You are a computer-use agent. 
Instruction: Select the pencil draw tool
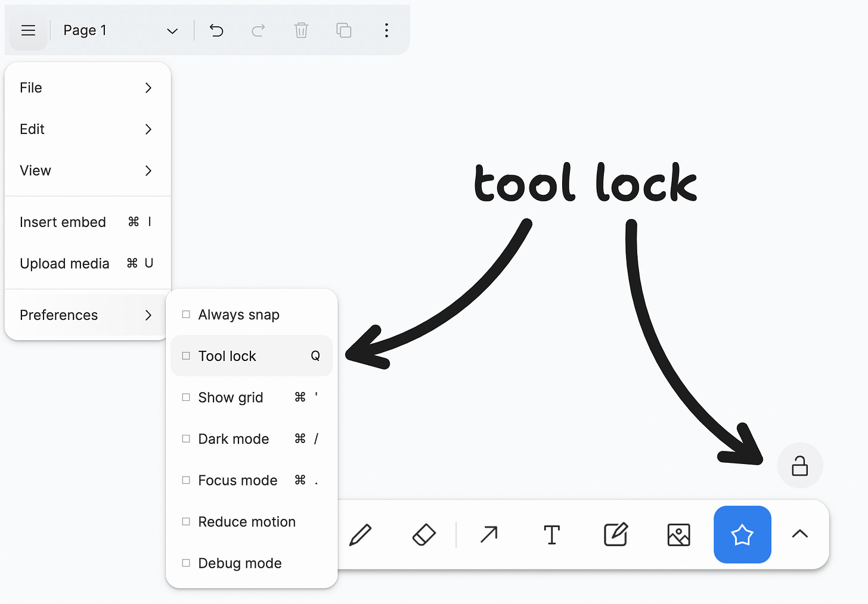[361, 535]
